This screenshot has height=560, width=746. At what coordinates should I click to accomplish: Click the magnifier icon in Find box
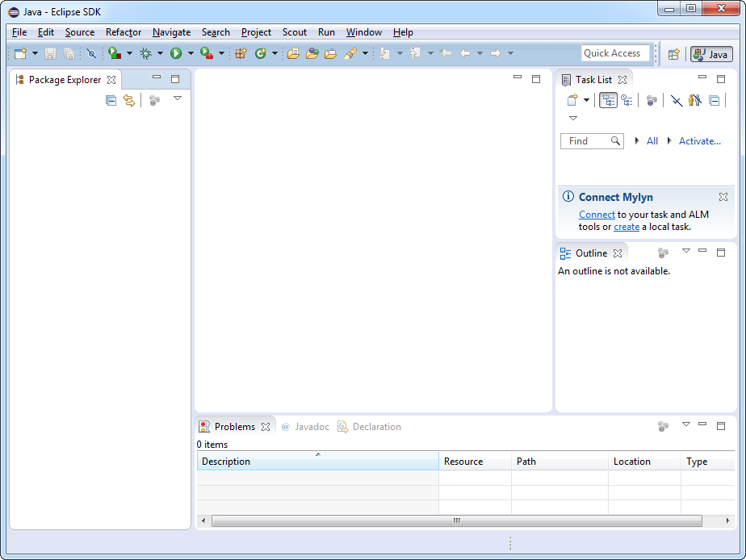[615, 140]
